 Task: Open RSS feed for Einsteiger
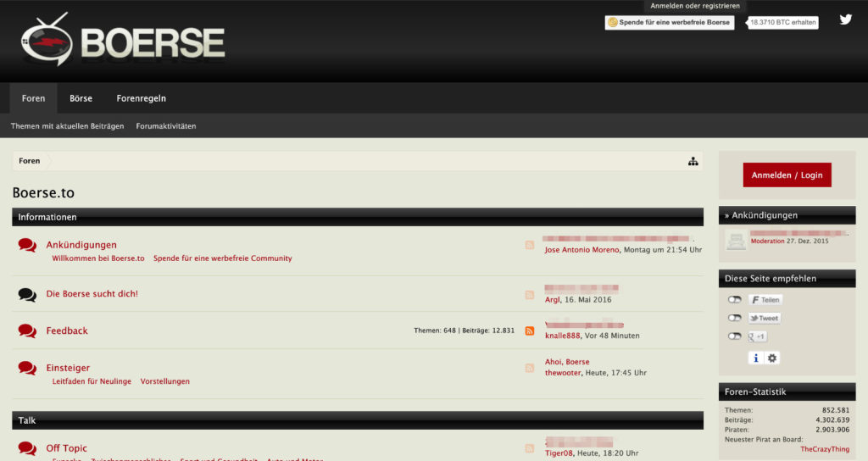[x=530, y=368]
